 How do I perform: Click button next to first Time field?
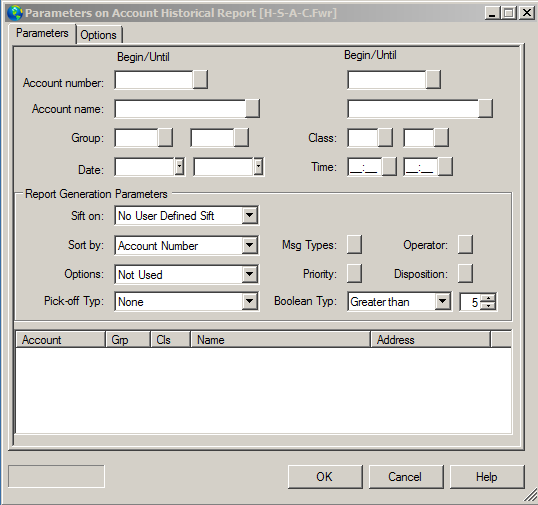[389, 167]
